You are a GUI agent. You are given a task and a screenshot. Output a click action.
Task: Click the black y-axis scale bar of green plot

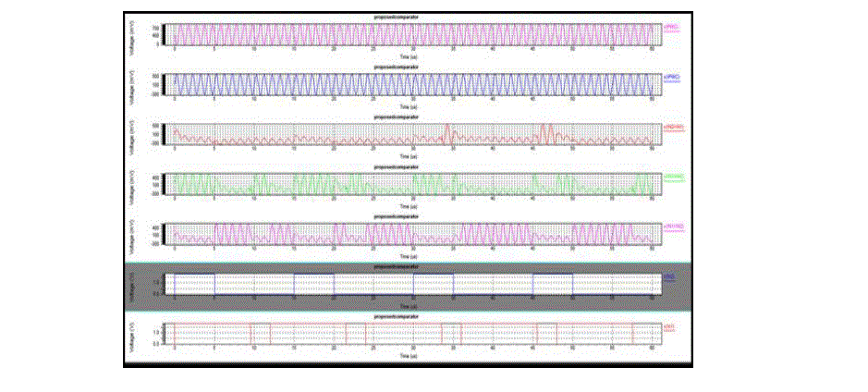tap(165, 184)
